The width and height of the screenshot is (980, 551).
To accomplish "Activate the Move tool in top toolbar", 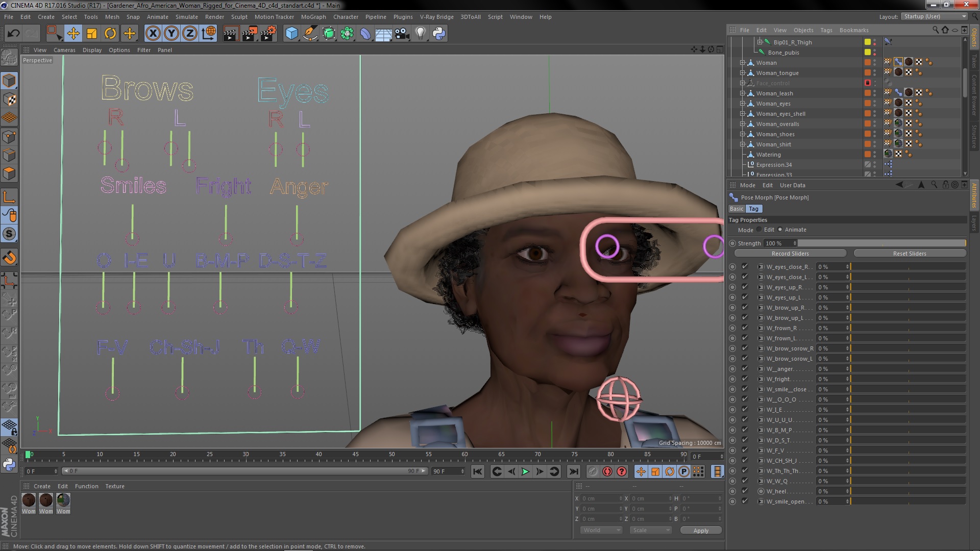I will point(73,34).
